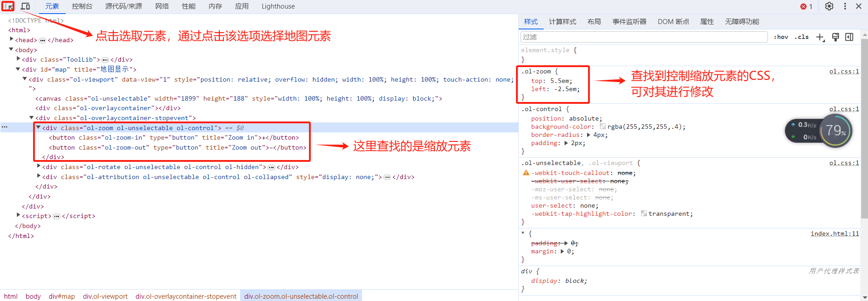Image resolution: width=868 pixels, height=301 pixels.
Task: Select body in the breadcrumb bar
Action: [33, 296]
